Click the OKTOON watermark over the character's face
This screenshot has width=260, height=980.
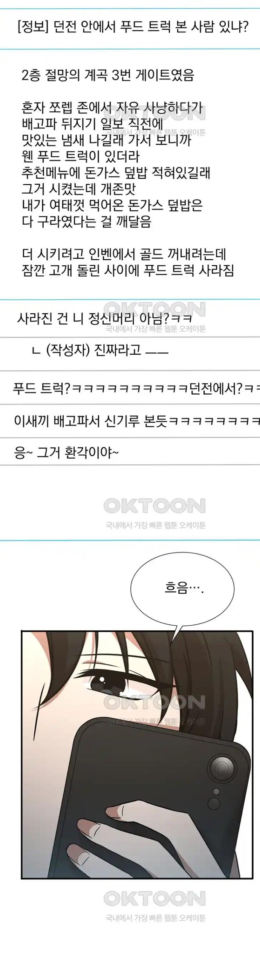[x=154, y=702]
